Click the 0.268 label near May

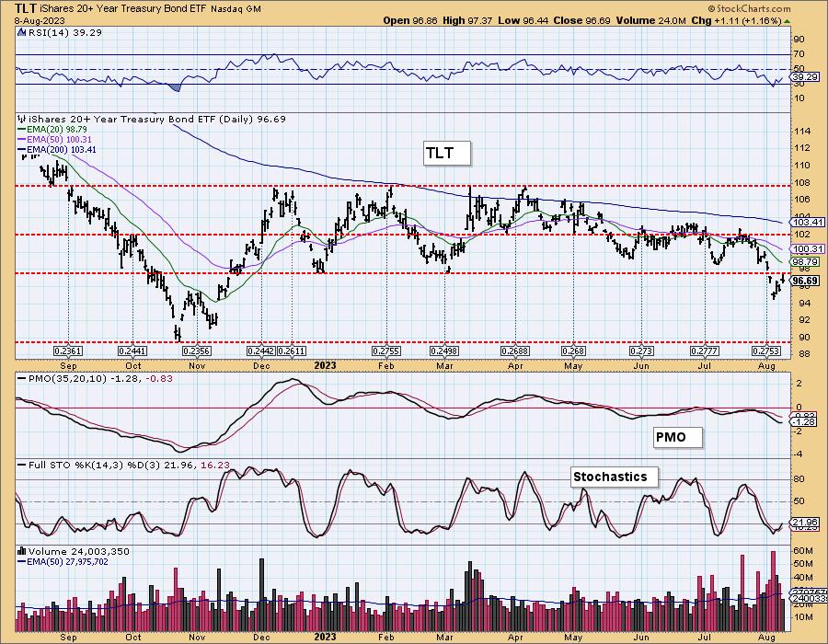click(573, 351)
